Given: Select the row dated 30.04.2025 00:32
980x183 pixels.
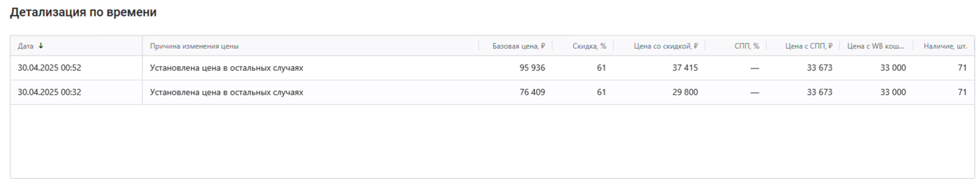Looking at the screenshot, I should pyautogui.click(x=492, y=92).
